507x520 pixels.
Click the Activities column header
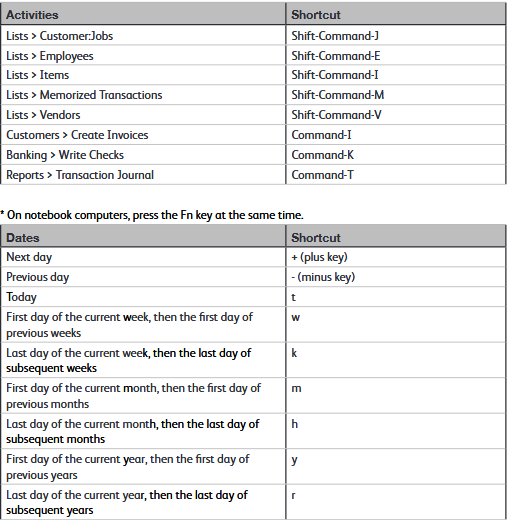(x=143, y=14)
